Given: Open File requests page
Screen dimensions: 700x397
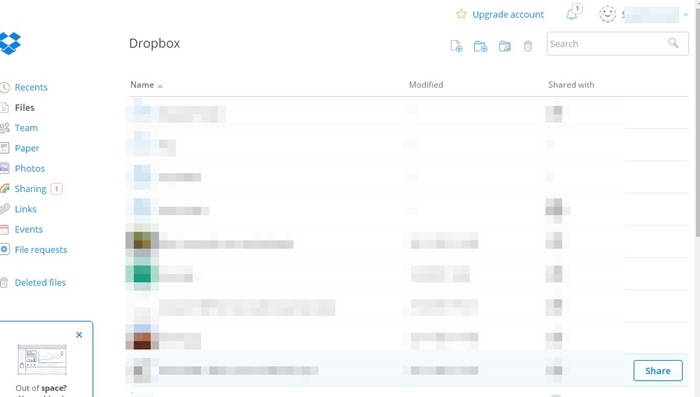Looking at the screenshot, I should click(41, 250).
